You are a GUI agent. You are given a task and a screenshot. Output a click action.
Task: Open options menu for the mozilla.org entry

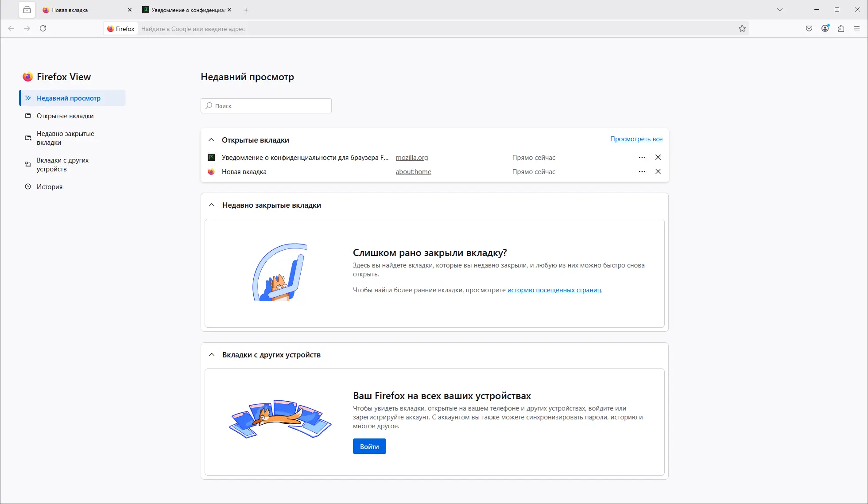[642, 157]
